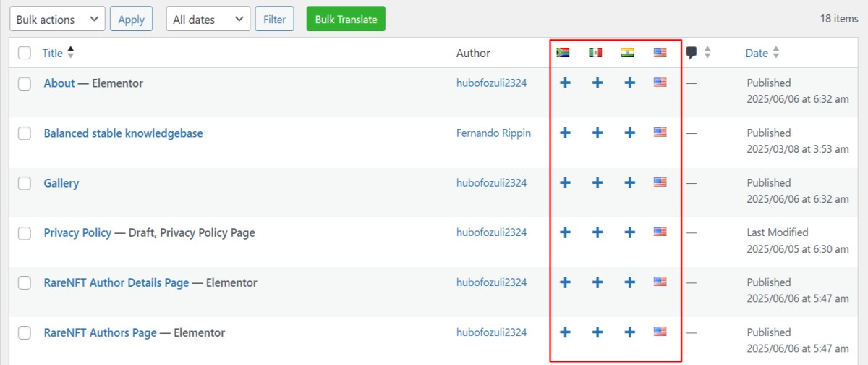
Task: Tick the checkbox for About page
Action: [x=25, y=83]
